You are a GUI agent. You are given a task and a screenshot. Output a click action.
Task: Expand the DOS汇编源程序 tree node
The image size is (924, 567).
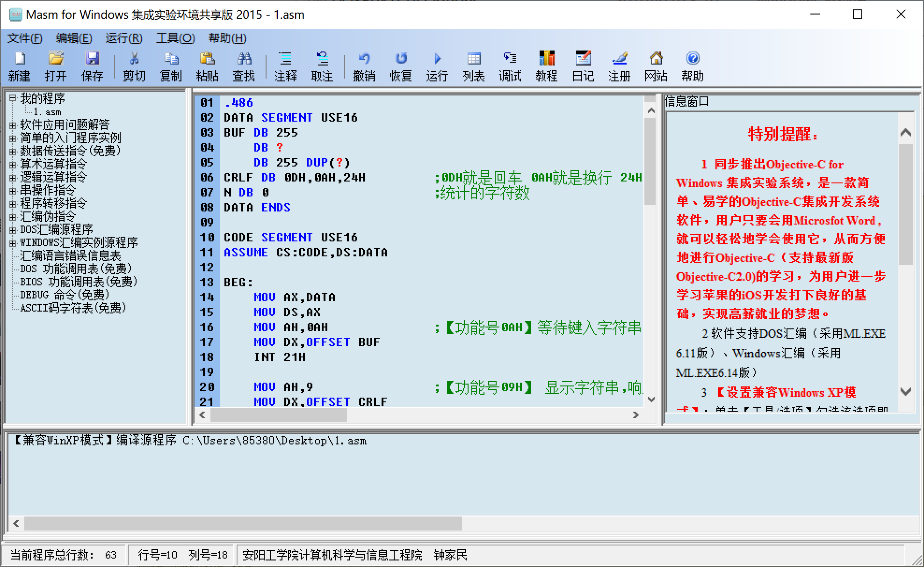[13, 230]
